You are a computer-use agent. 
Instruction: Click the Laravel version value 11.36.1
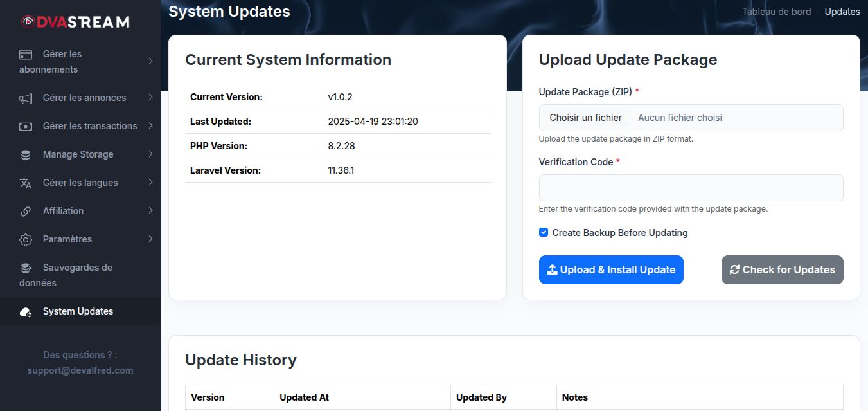click(x=341, y=170)
